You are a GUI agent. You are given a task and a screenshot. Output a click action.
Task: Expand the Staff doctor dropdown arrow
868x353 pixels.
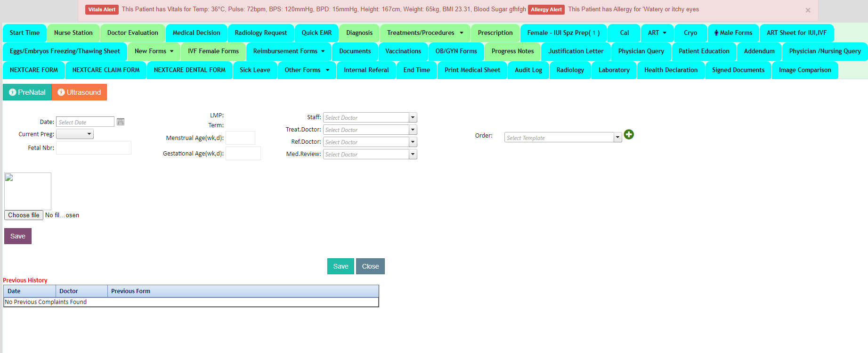413,118
